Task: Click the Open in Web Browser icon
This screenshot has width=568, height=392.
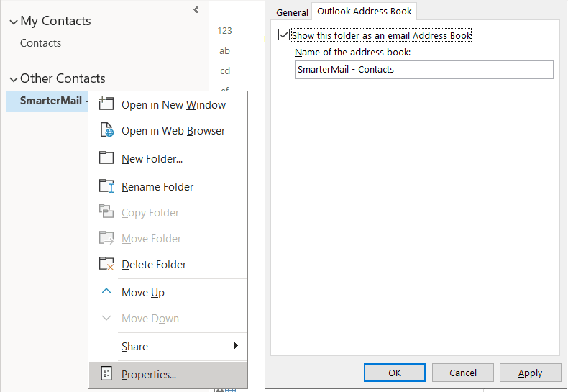Action: [106, 129]
